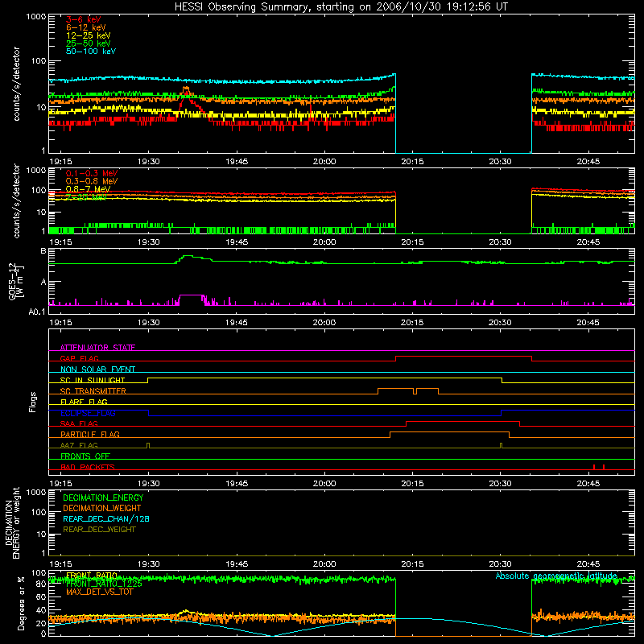Click the SC_IN_SUNLIGHT flag label
Image resolution: width=644 pixels, height=644 pixels.
(93, 380)
